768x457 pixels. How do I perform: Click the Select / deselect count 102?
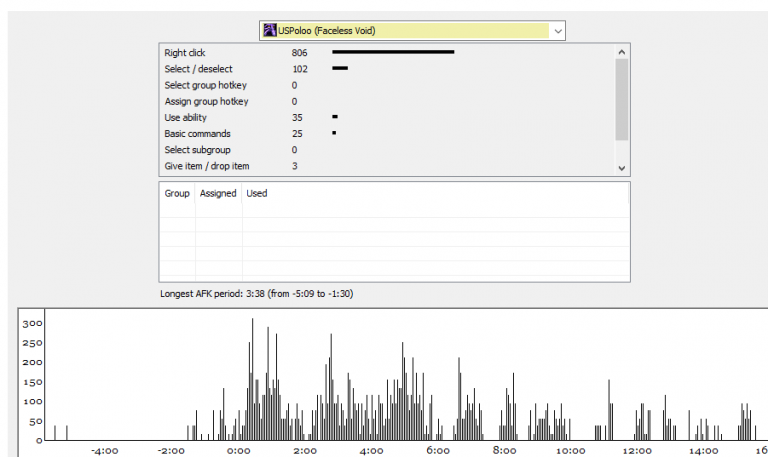click(x=300, y=69)
